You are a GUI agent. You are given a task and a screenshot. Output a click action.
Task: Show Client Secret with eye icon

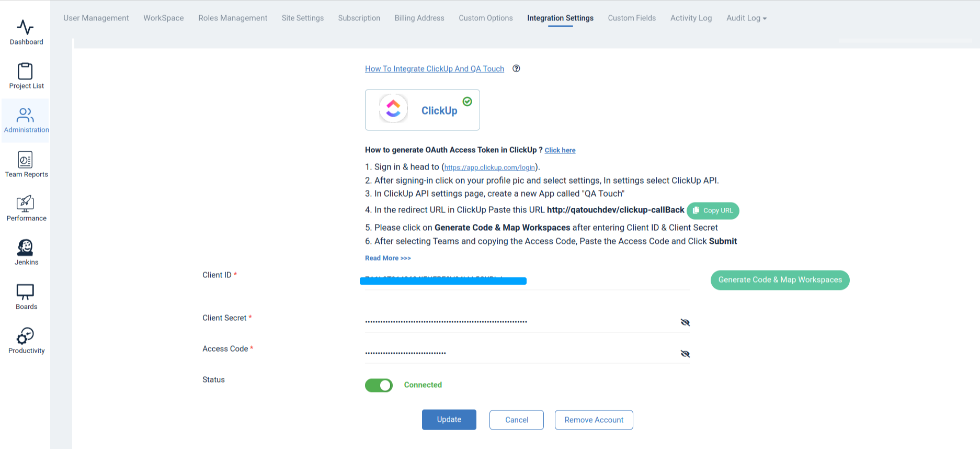[x=685, y=322]
